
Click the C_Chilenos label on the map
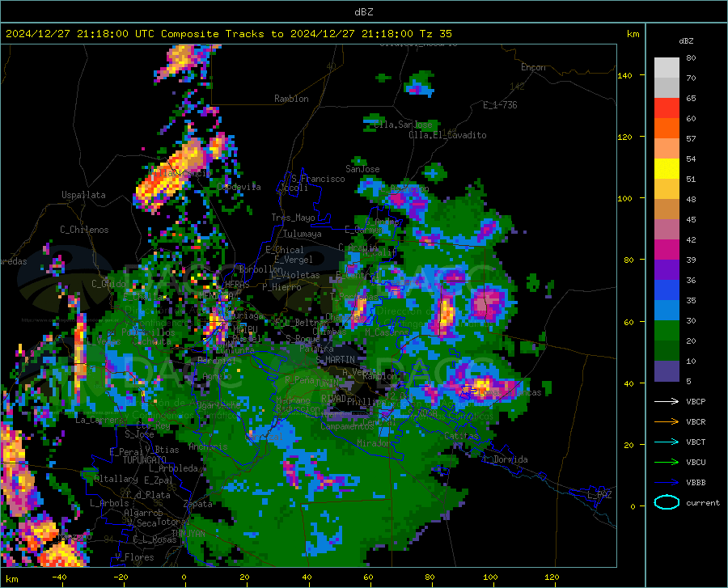click(84, 230)
